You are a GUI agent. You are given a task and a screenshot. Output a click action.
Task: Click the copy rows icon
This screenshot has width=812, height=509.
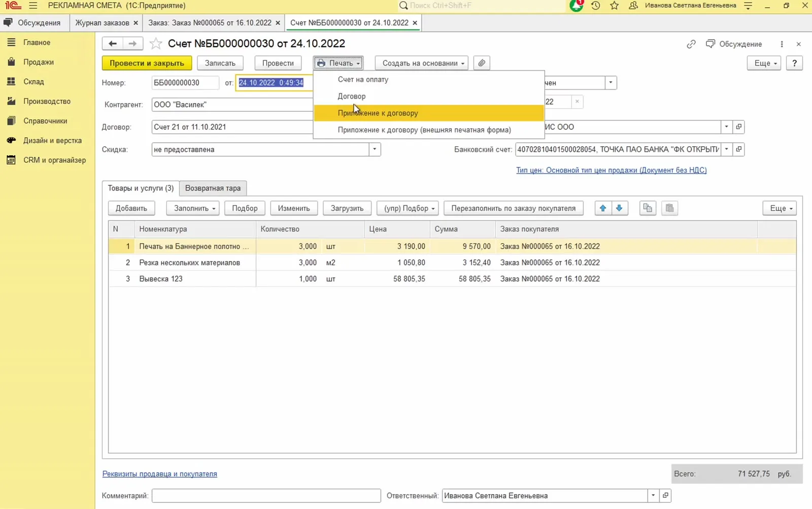coord(648,208)
